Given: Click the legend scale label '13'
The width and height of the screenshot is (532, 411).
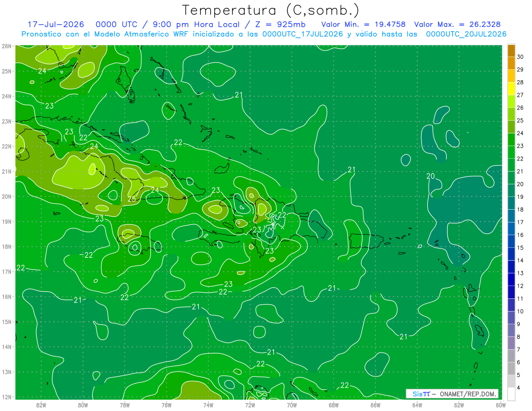Looking at the screenshot, I should [x=520, y=273].
